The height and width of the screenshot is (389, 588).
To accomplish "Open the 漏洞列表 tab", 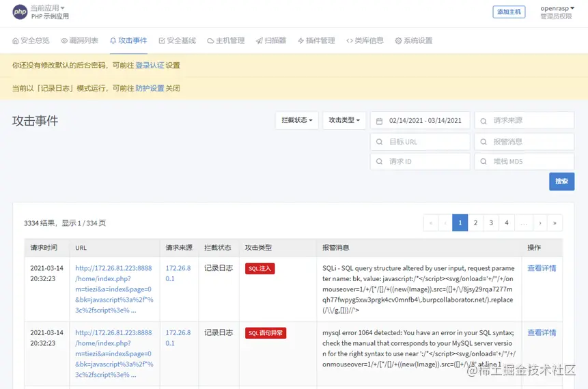I will click(79, 40).
